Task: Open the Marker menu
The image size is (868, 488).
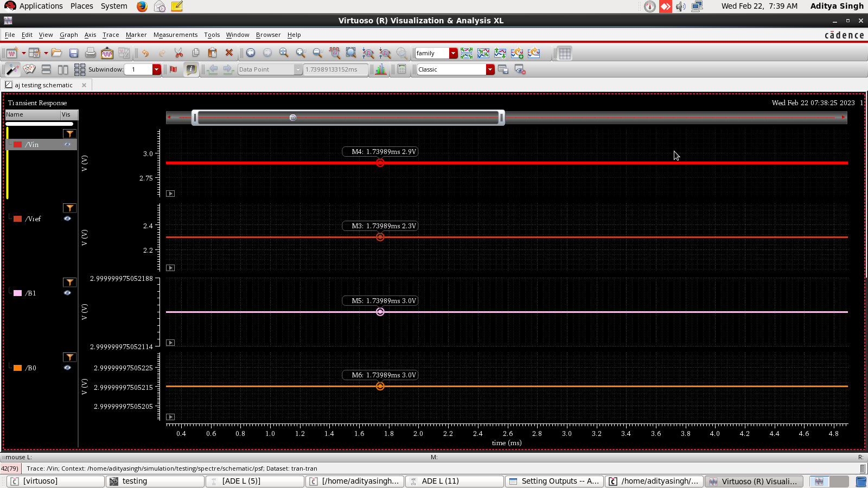Action: tap(136, 35)
